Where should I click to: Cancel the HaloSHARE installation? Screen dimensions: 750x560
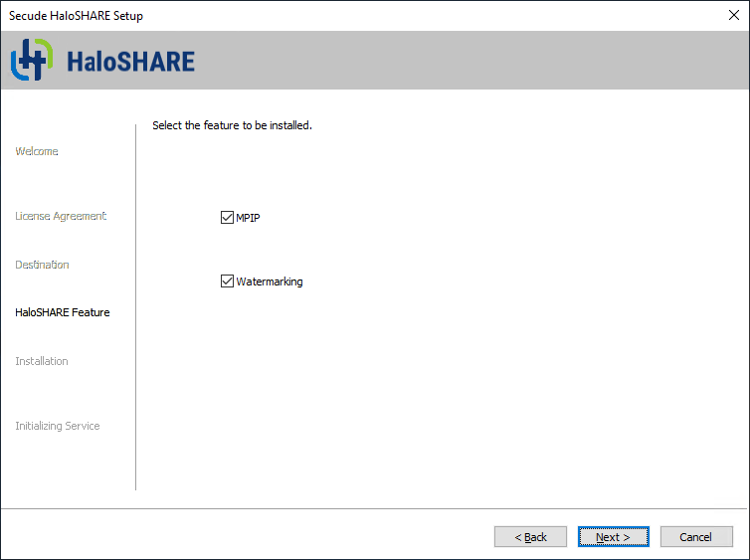click(695, 537)
